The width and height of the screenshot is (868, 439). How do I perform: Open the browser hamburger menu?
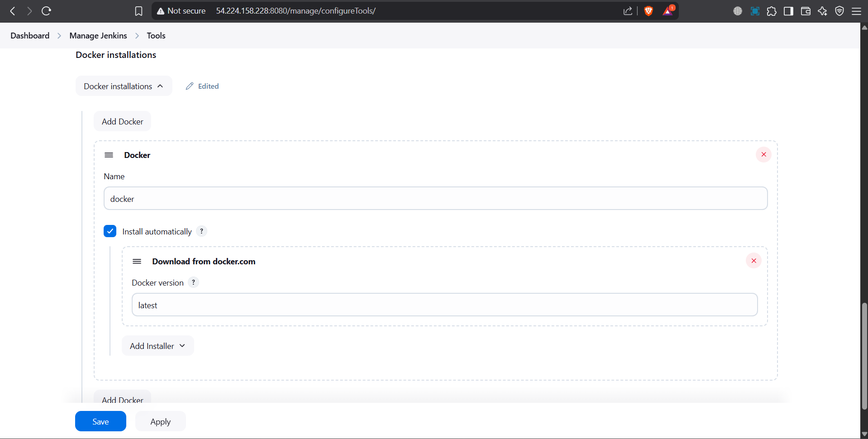[x=856, y=11]
